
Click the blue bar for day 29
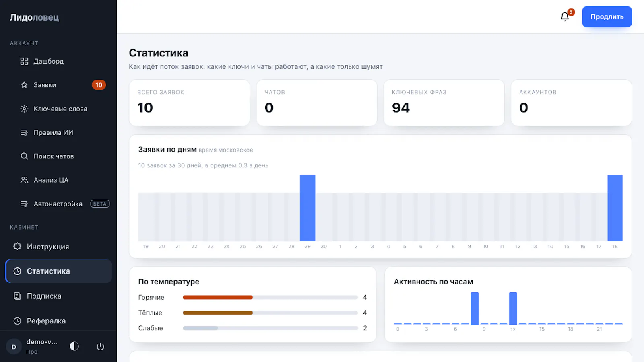click(308, 208)
